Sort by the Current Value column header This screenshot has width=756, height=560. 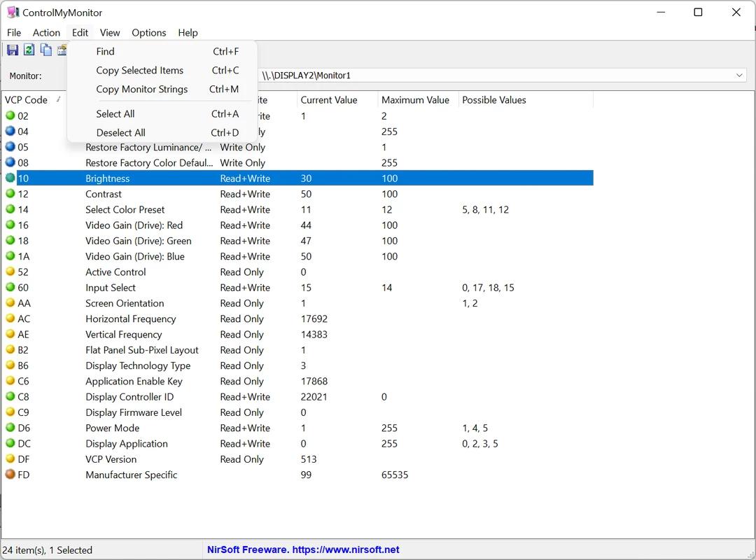coord(337,100)
